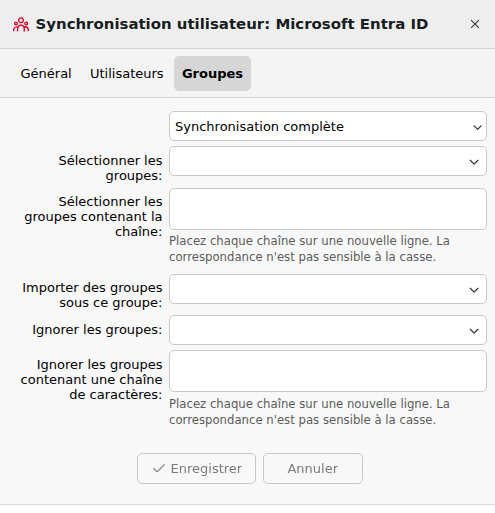This screenshot has width=495, height=513.
Task: Expand the Ignorer les groupes dropdown
Action: (x=328, y=330)
